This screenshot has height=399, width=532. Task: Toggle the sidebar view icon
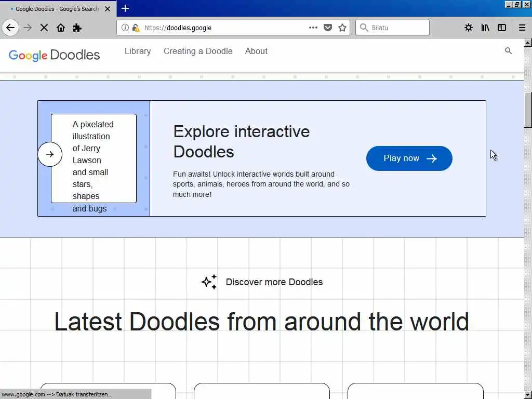coord(502,28)
